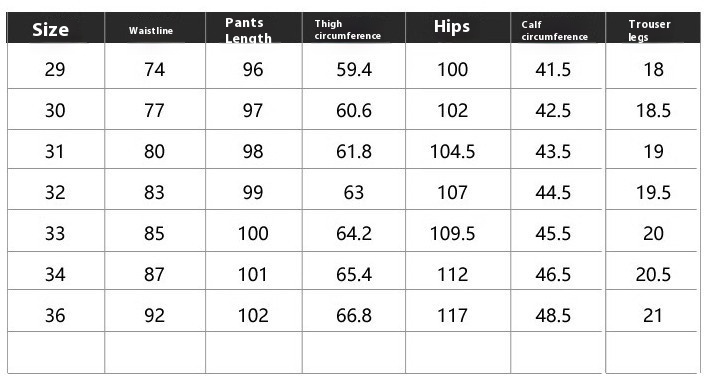705x380 pixels.
Task: Click the hips value 109.5
Action: pos(452,234)
